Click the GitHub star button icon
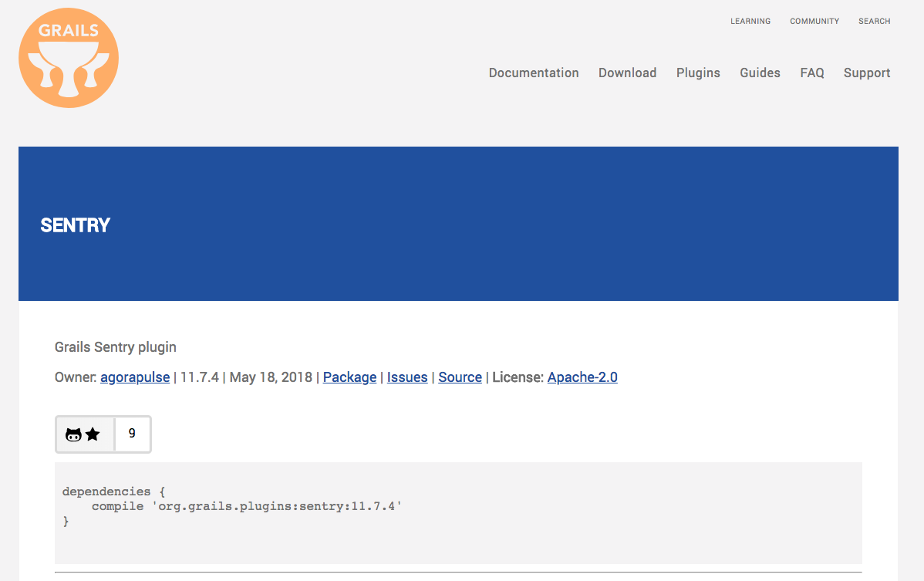The image size is (924, 581). click(84, 434)
